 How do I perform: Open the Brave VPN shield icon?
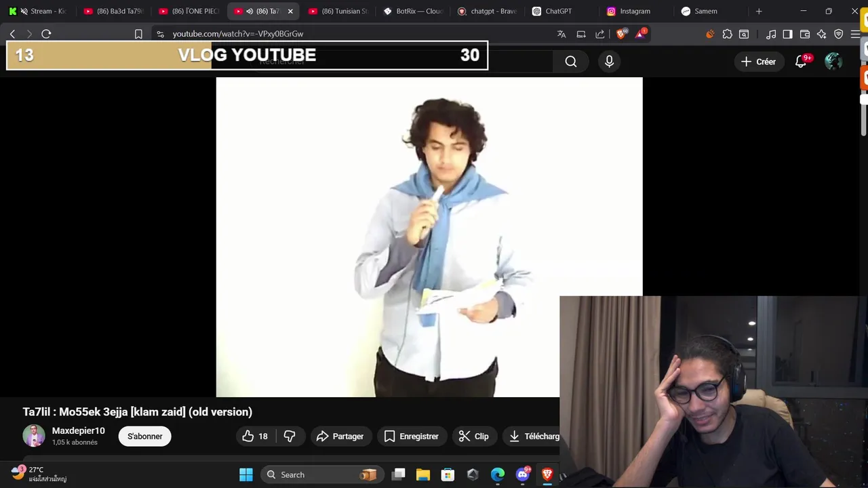point(839,34)
